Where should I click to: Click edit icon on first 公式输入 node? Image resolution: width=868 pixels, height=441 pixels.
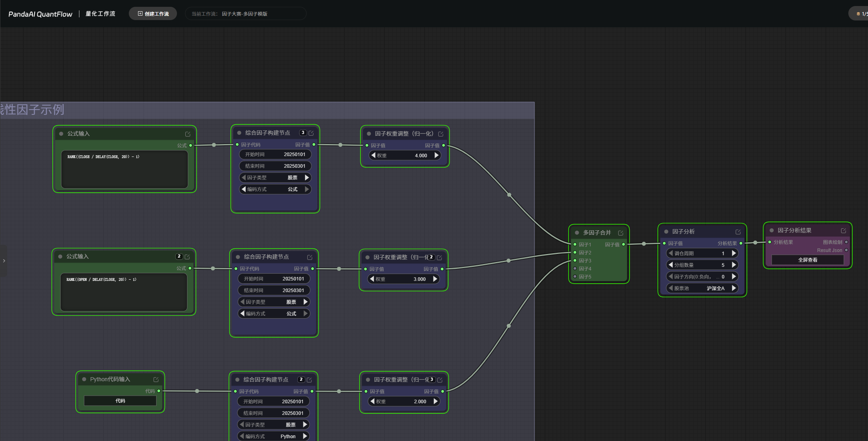[188, 134]
